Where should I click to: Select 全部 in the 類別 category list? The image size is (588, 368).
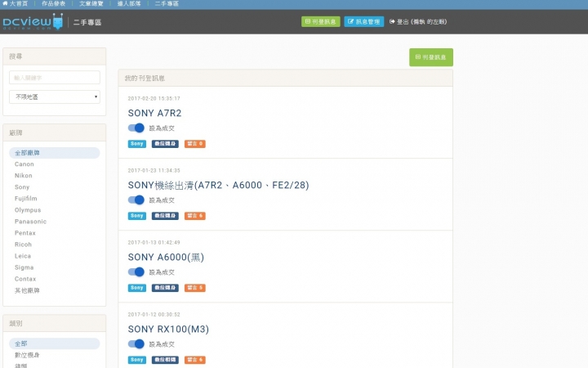click(x=55, y=343)
